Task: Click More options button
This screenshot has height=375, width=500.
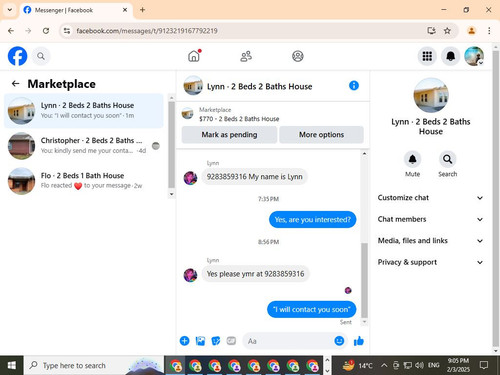Action: (321, 135)
